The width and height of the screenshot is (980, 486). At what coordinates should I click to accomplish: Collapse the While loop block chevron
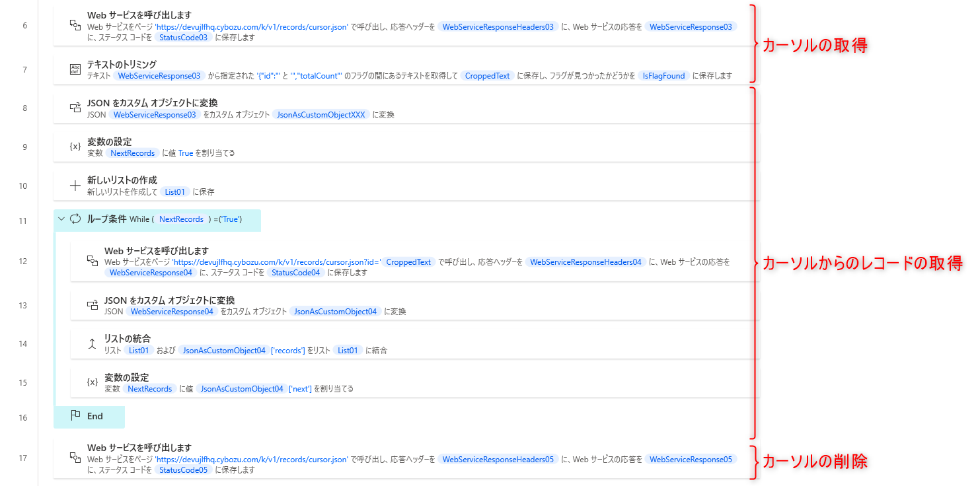point(61,219)
